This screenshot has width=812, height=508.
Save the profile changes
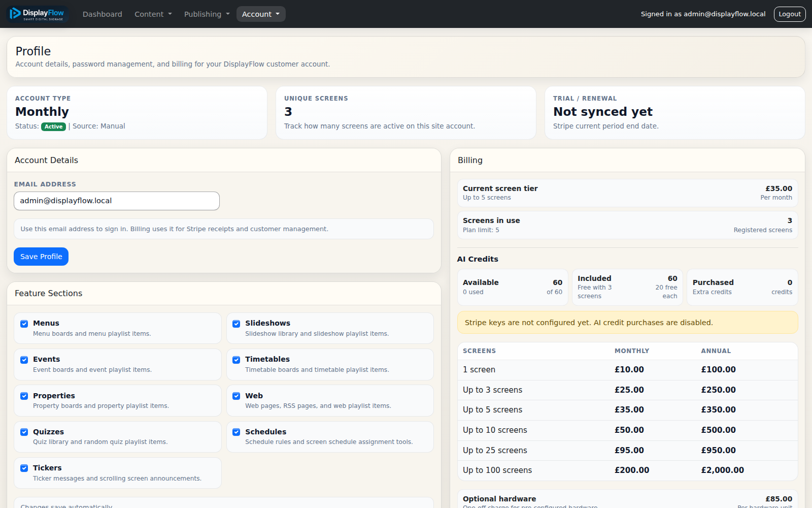[x=41, y=257]
